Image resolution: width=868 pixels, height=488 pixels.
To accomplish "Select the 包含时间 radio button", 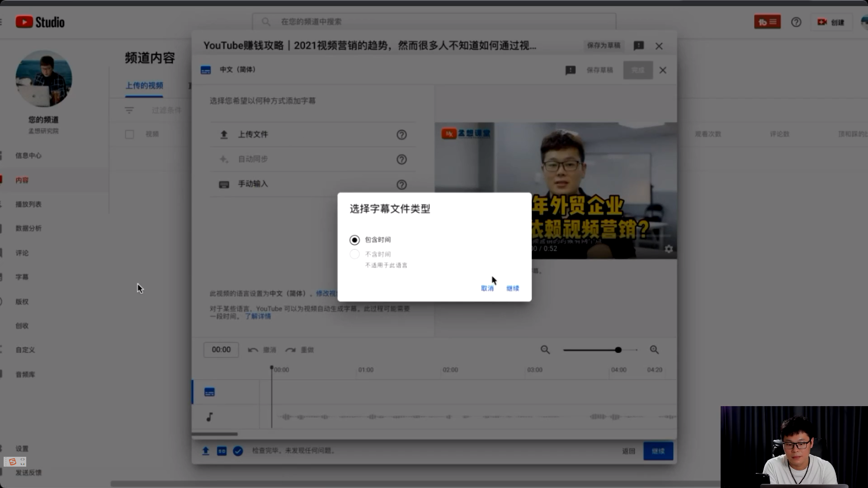I will (354, 240).
